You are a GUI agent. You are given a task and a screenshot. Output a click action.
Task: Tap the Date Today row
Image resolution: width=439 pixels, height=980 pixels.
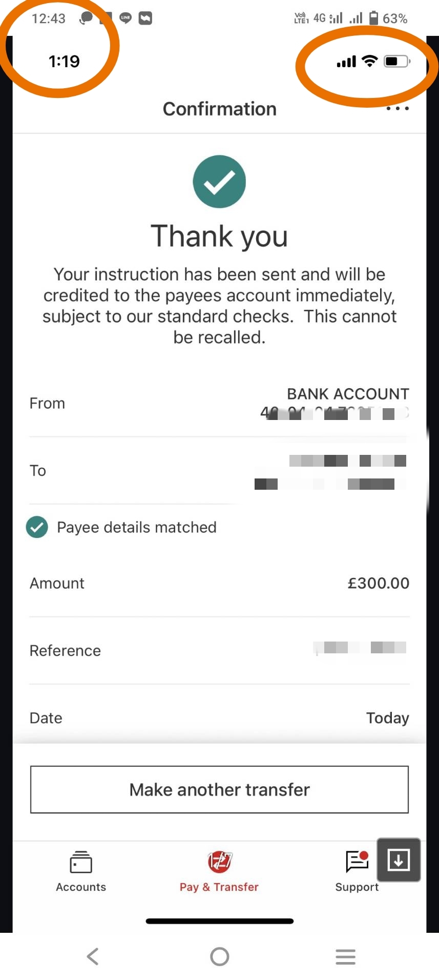tap(219, 718)
